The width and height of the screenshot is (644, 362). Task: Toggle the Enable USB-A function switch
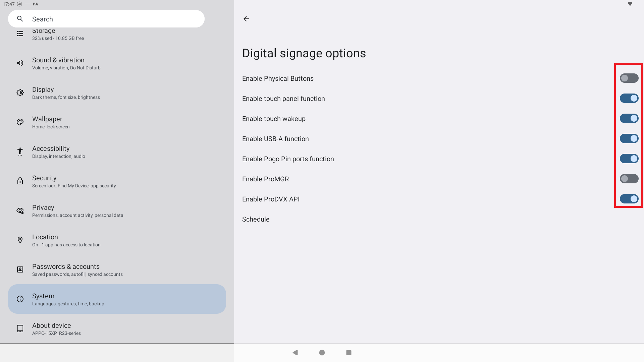[x=629, y=138]
